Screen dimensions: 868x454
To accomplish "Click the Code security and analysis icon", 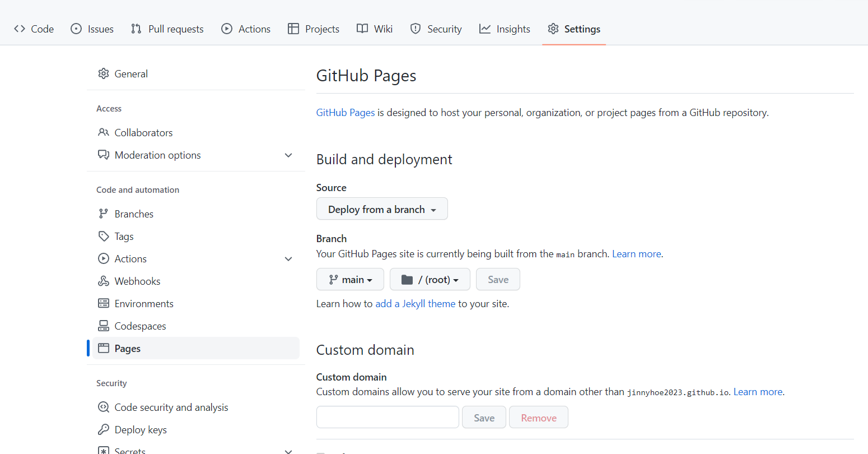I will 104,407.
